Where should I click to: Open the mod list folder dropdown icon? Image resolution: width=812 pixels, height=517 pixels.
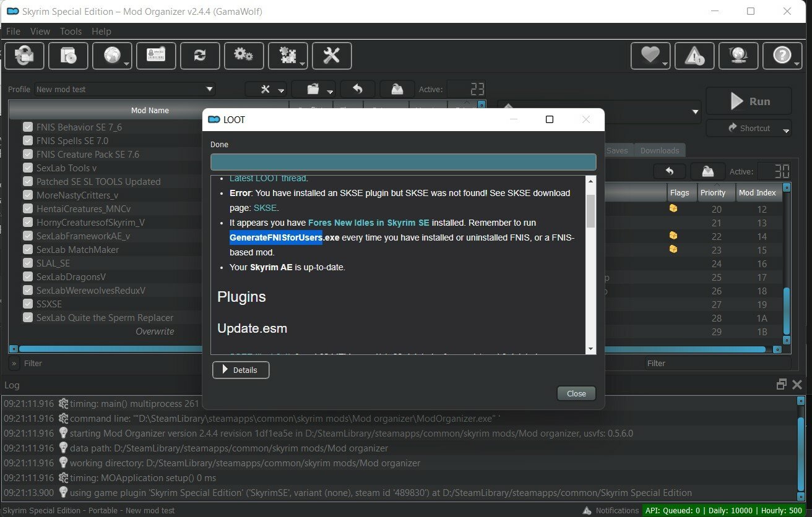pos(313,89)
